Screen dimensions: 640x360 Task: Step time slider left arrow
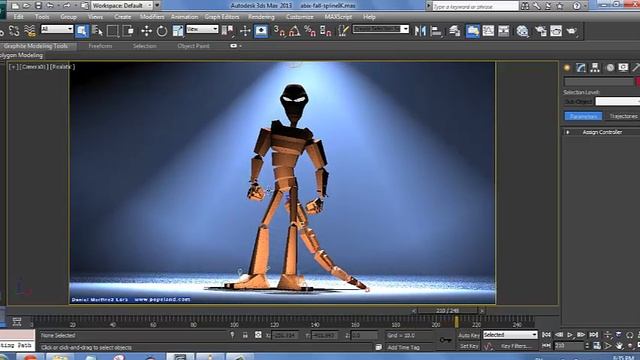click(413, 311)
